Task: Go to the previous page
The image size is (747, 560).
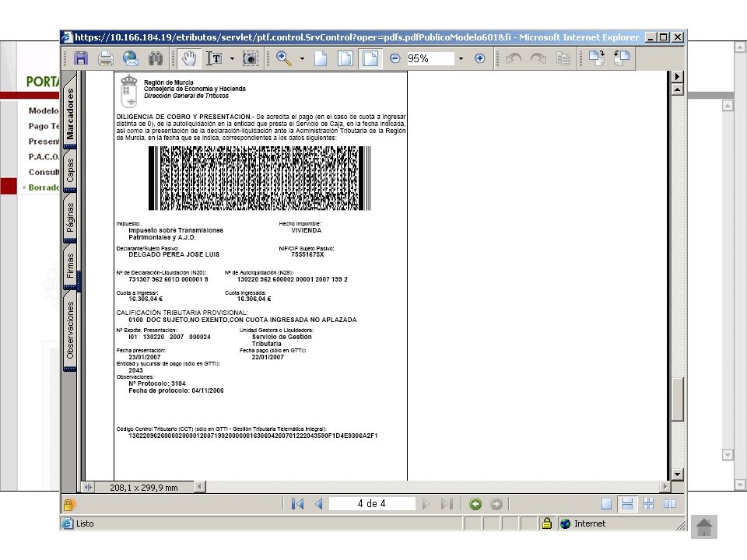Action: [x=319, y=504]
